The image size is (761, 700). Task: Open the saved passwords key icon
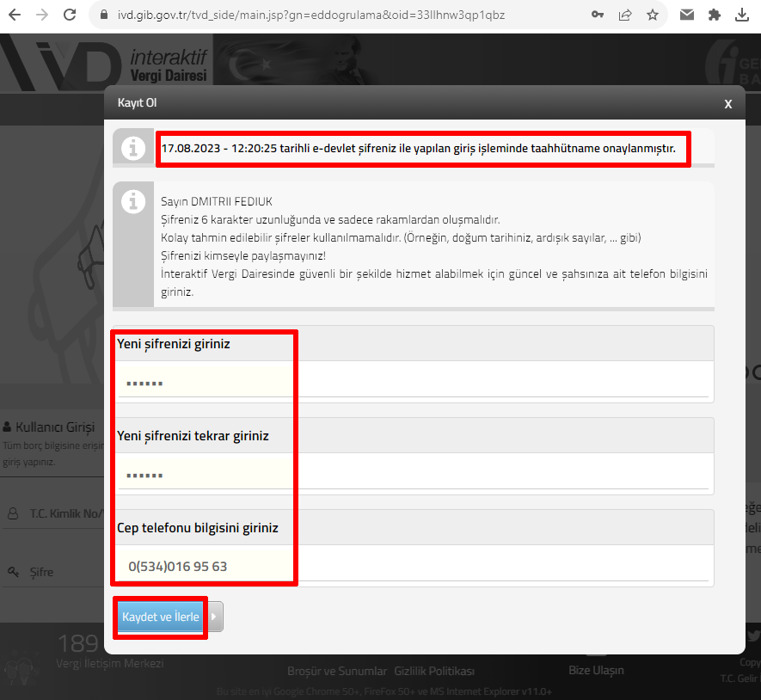click(598, 15)
